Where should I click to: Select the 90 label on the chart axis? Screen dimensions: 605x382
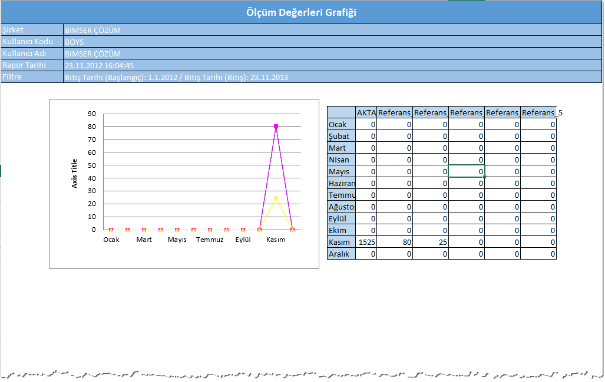[x=92, y=113]
